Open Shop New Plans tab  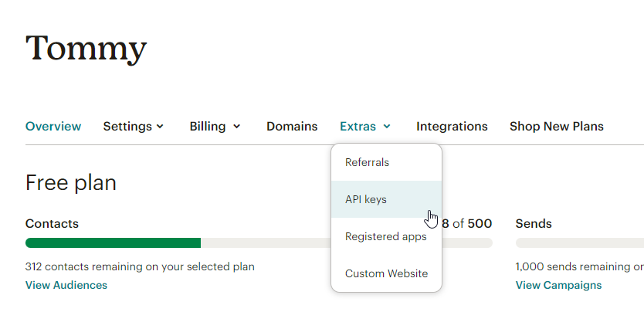[557, 127]
